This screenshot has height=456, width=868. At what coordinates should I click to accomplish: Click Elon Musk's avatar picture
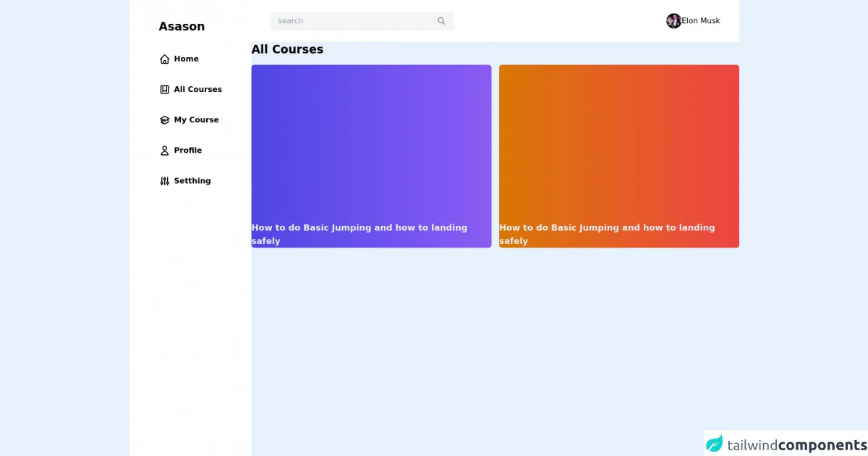tap(673, 21)
